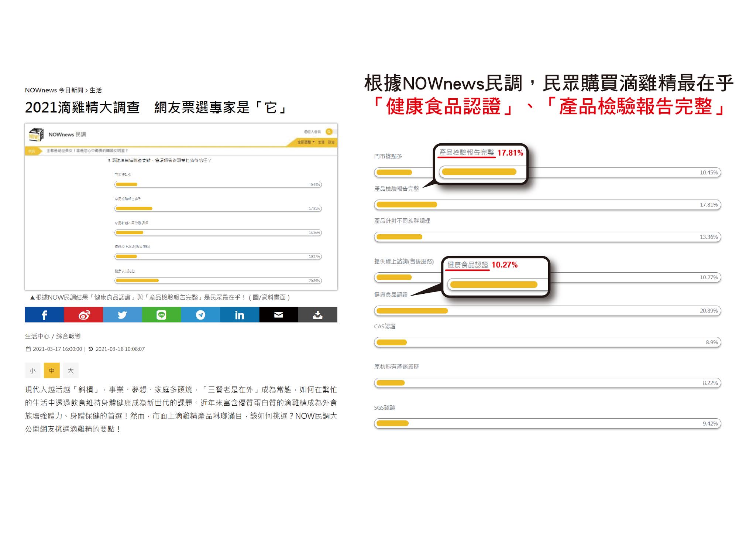Click the Twitter share icon
Image resolution: width=756 pixels, height=535 pixels.
point(122,315)
